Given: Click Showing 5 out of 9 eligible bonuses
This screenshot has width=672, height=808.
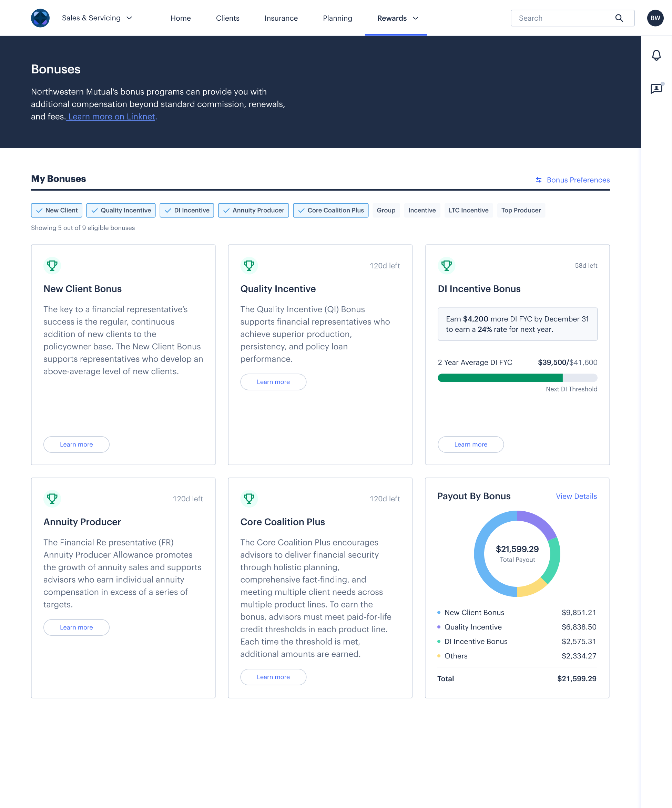Looking at the screenshot, I should [x=83, y=228].
